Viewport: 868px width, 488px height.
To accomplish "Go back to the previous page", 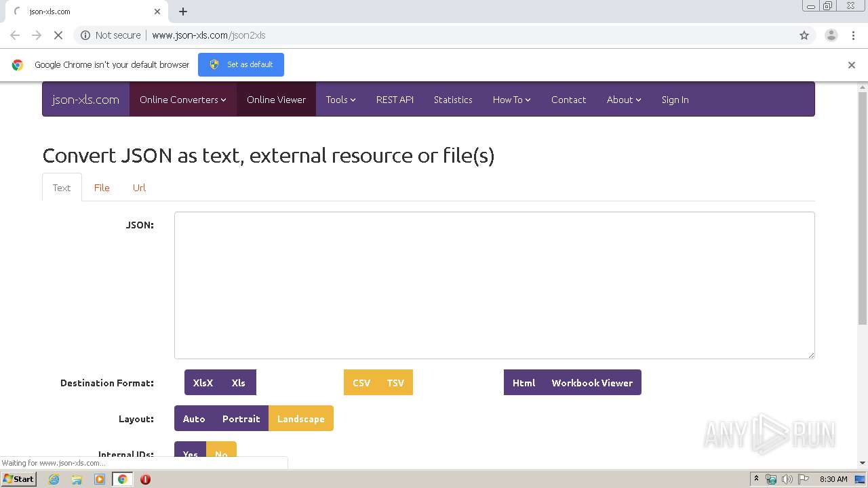I will click(15, 35).
